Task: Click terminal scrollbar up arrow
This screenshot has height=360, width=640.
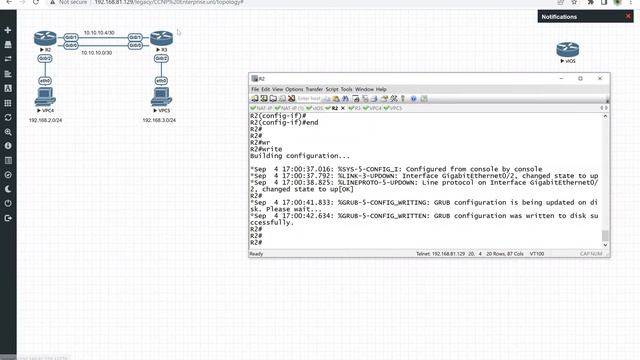Action: (605, 116)
